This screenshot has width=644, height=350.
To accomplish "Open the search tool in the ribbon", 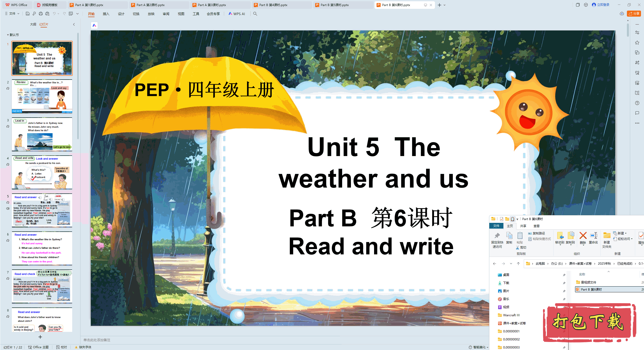I will 255,14.
